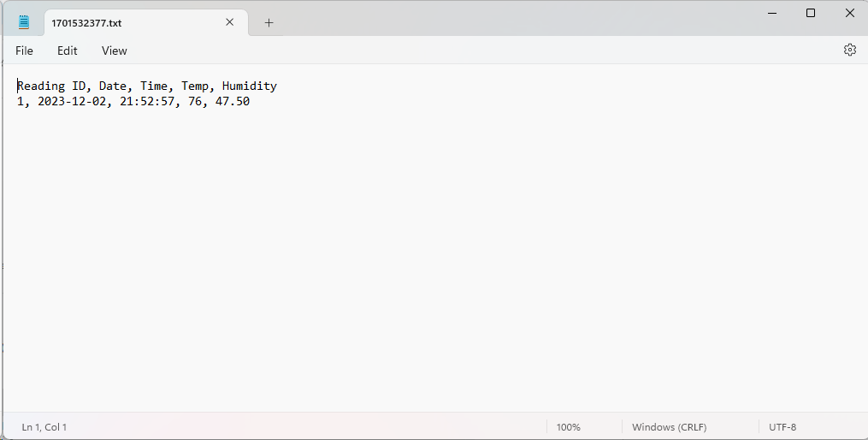Add a new tab with plus button
The width and height of the screenshot is (868, 440).
pyautogui.click(x=269, y=23)
